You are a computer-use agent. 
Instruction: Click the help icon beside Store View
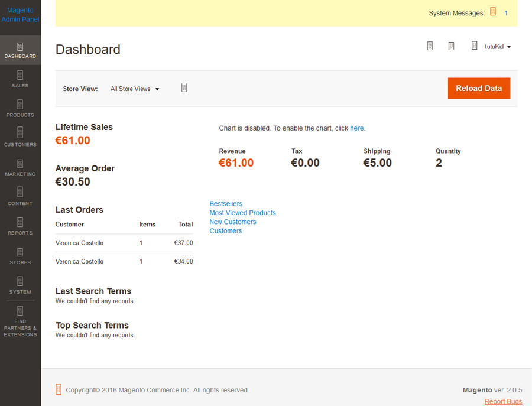pos(184,88)
